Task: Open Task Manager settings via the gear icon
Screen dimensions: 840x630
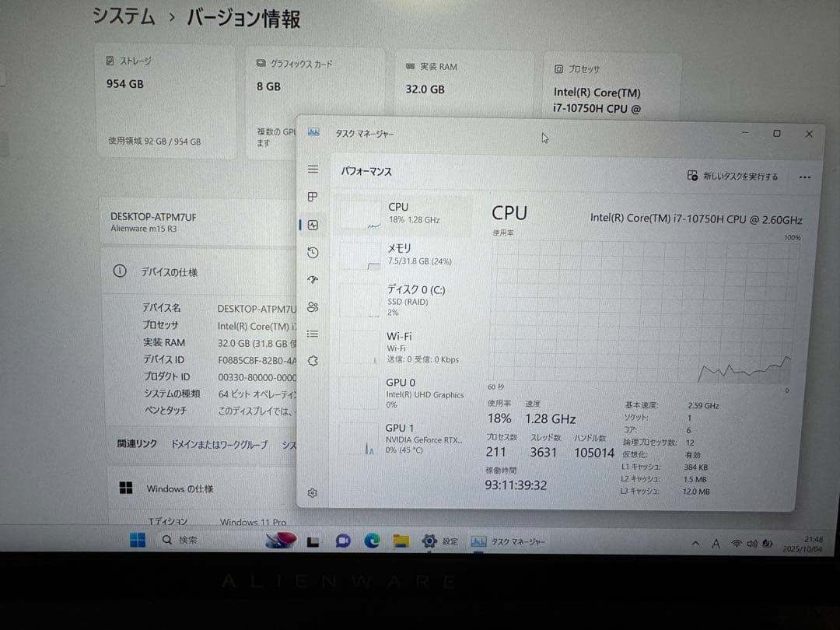Action: pos(313,492)
